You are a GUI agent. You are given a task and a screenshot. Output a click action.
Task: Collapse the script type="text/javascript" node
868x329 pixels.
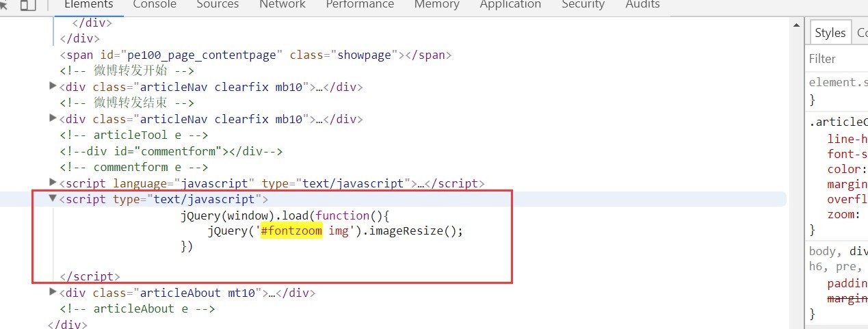(53, 198)
